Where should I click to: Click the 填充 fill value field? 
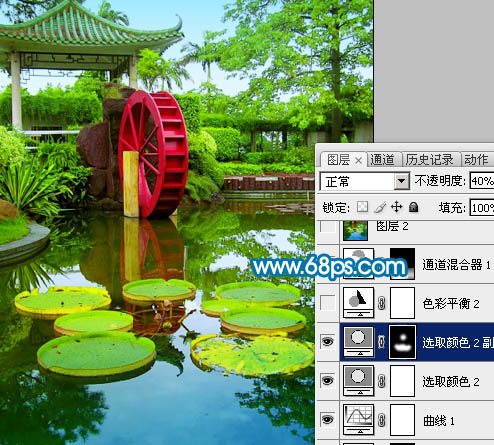(482, 208)
